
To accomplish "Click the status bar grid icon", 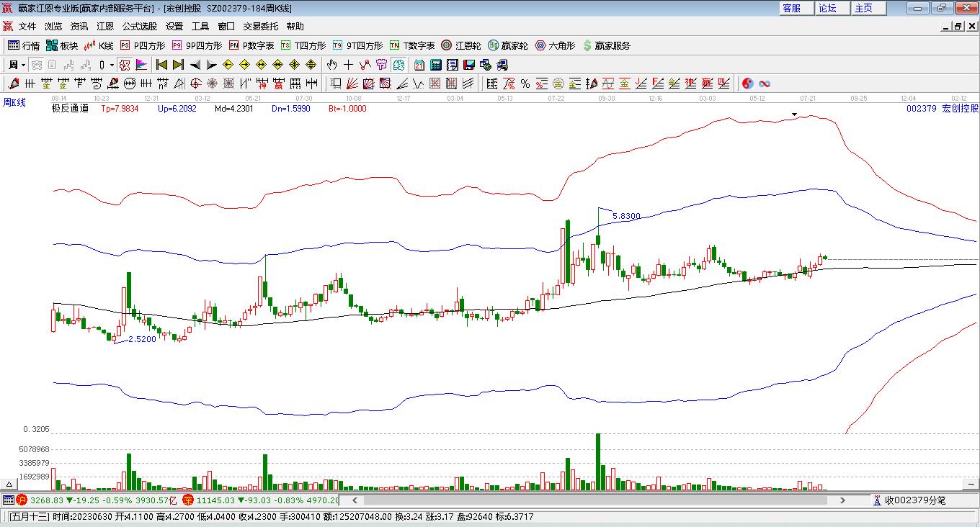I will click(x=8, y=500).
